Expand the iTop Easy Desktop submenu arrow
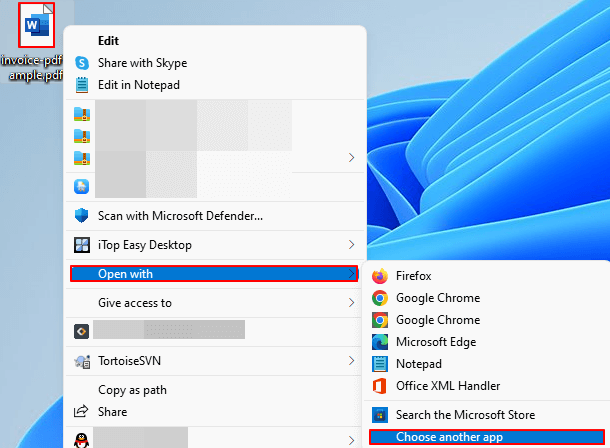This screenshot has height=448, width=610. pos(352,245)
